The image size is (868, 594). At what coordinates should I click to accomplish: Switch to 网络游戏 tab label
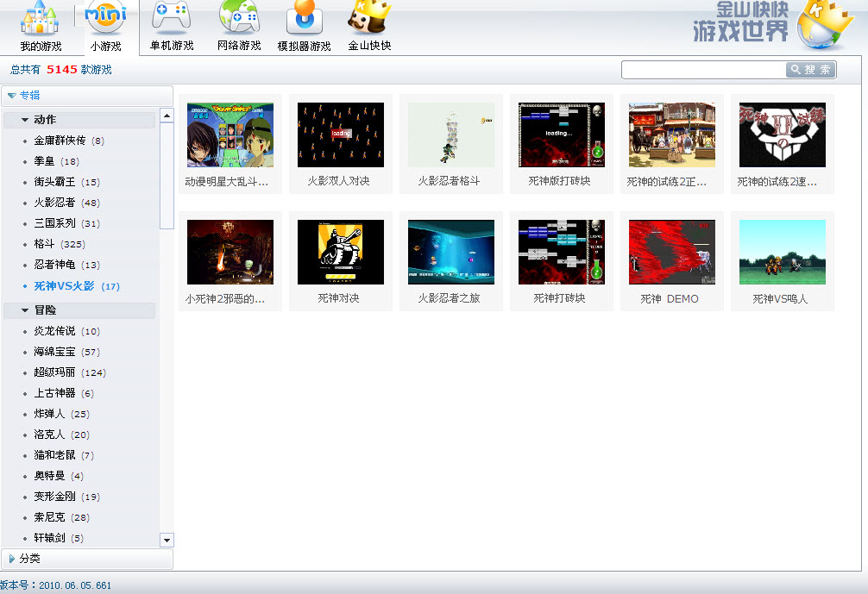coord(239,46)
